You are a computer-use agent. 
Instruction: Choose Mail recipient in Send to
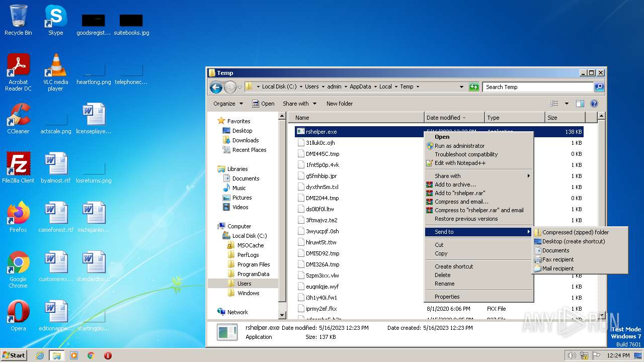pyautogui.click(x=580, y=268)
